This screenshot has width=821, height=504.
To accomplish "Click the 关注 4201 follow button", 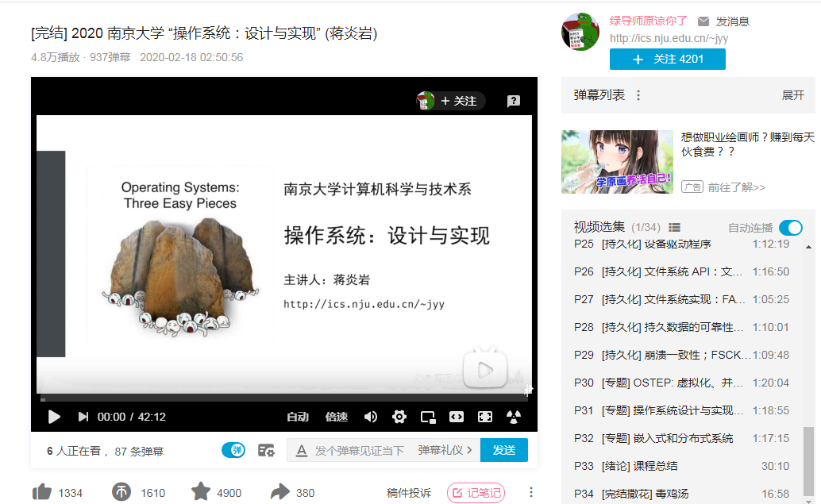I will pyautogui.click(x=667, y=59).
